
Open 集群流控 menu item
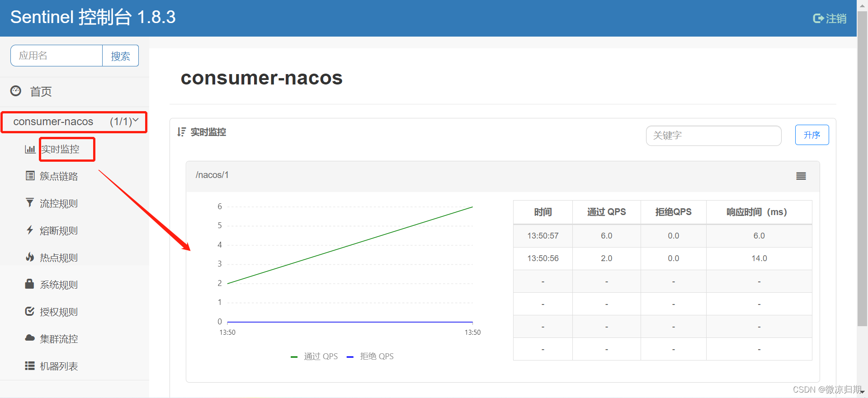(59, 339)
